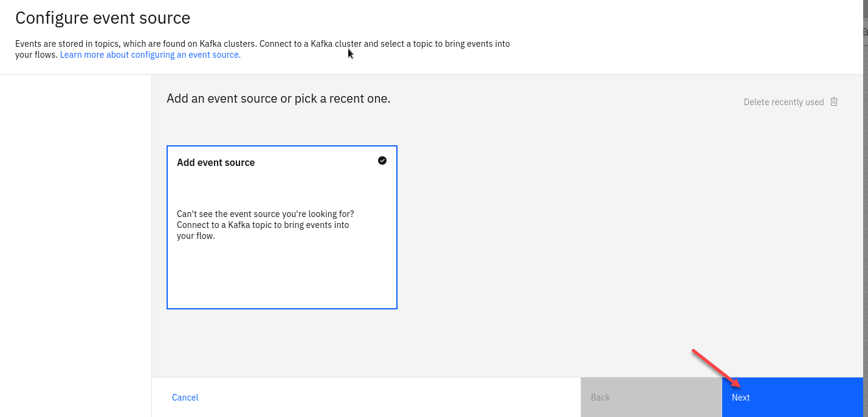Image resolution: width=868 pixels, height=417 pixels.
Task: Click "Add an event source or pick a recent one" heading
Action: pos(278,98)
